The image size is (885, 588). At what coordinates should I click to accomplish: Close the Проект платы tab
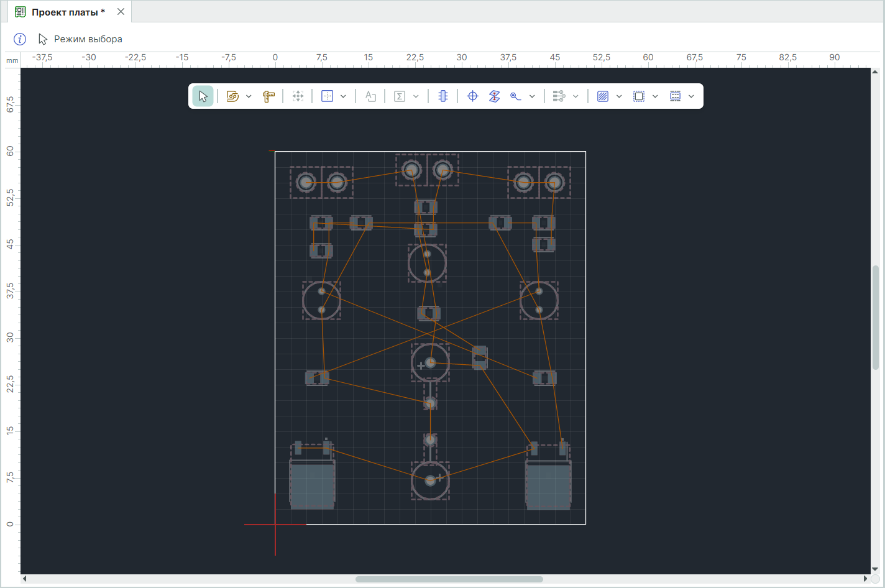[x=121, y=12]
